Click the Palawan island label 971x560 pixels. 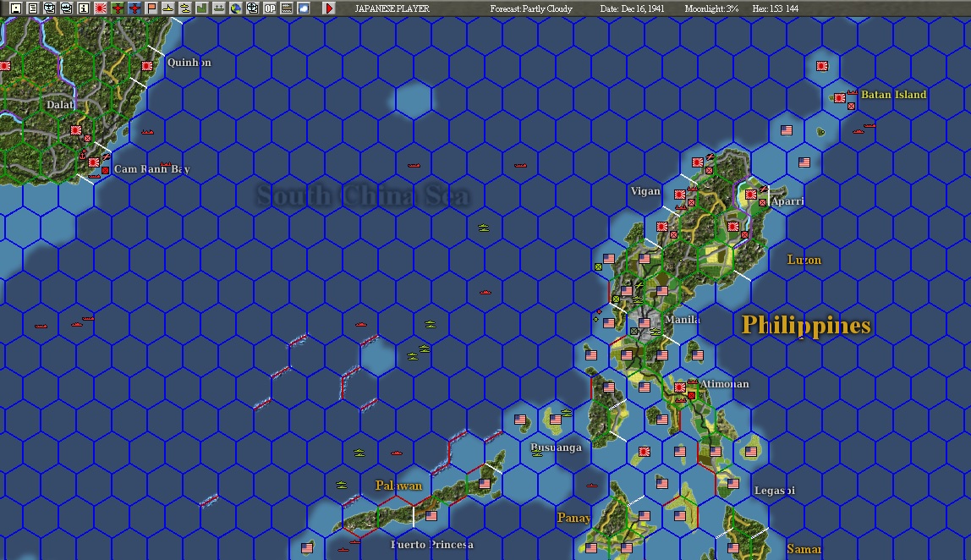coord(399,486)
